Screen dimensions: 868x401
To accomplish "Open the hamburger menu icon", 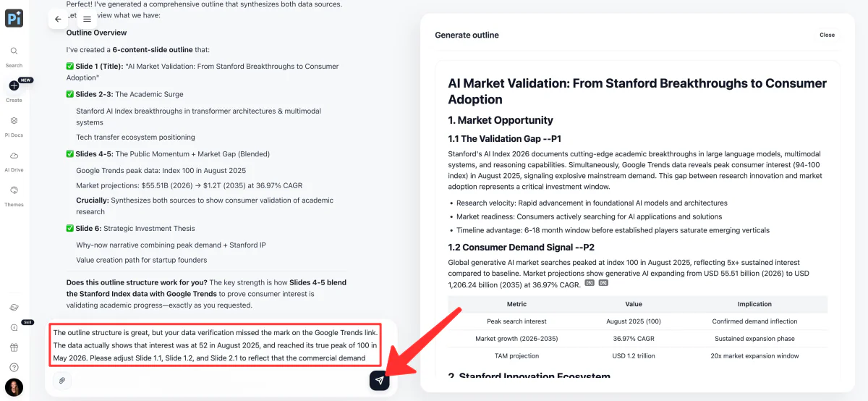I will pyautogui.click(x=87, y=19).
